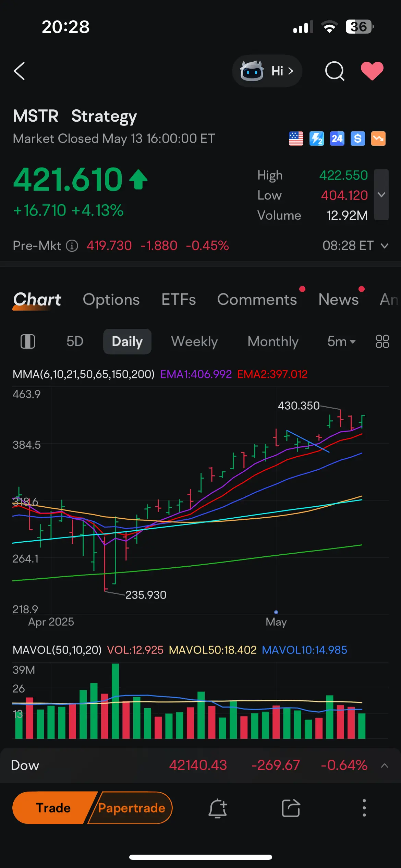401x868 pixels.
Task: Tap the VOL:12.925 volume value
Action: click(x=135, y=650)
